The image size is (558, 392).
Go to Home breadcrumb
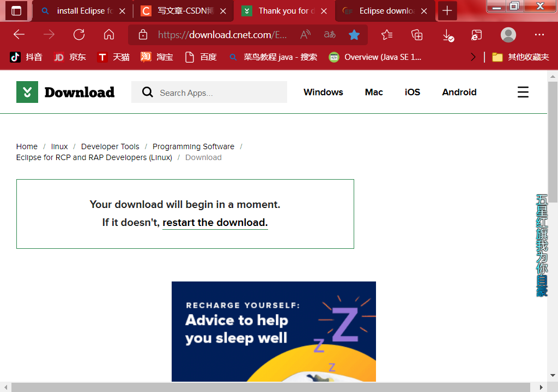tap(27, 146)
